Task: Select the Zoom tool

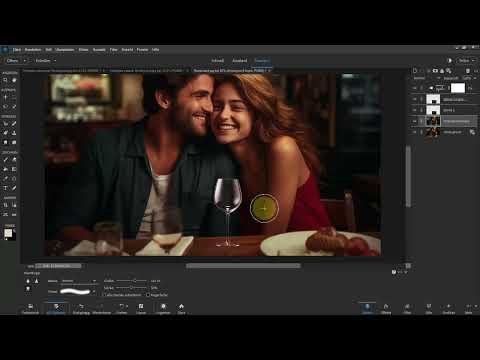Action: click(x=5, y=80)
